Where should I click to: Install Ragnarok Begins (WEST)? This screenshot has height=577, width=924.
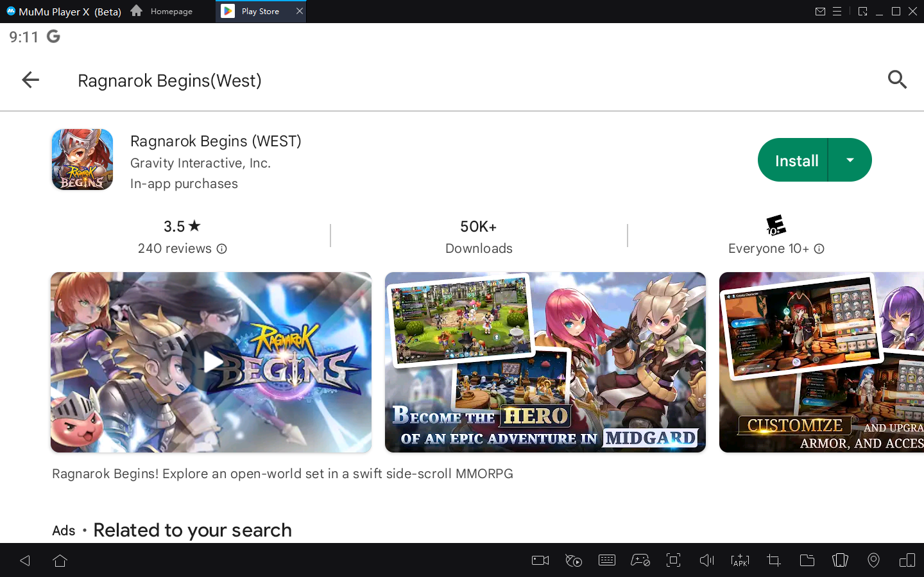[x=796, y=160]
